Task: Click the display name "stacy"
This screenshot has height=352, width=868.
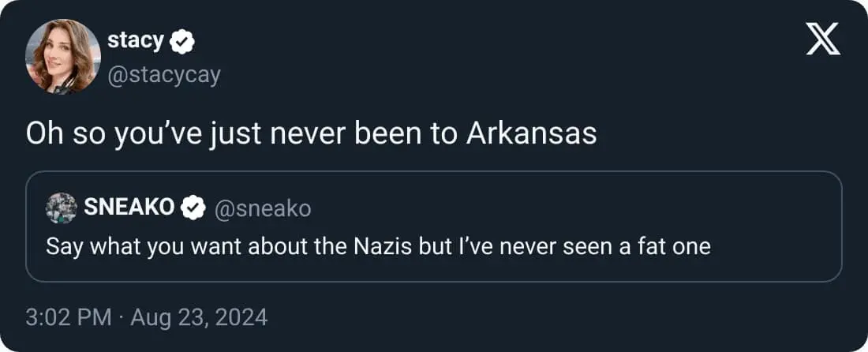Action: [x=135, y=40]
